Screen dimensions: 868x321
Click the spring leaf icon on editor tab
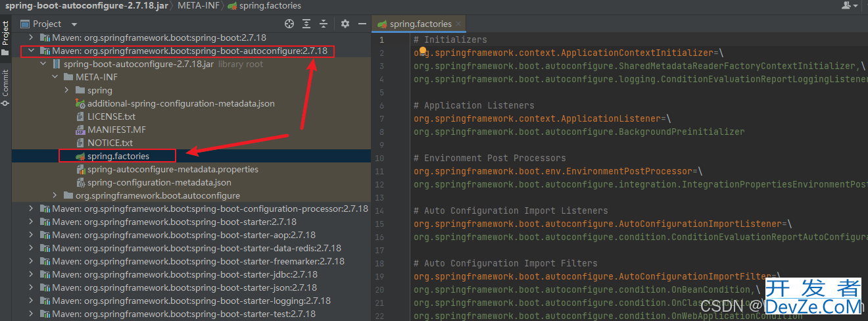[382, 24]
